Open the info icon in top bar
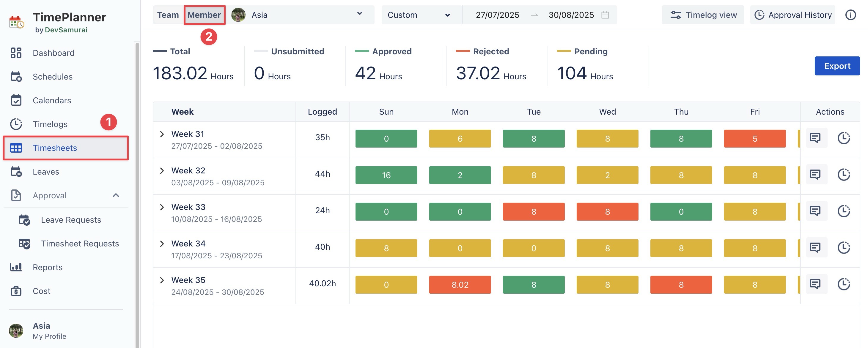Screen dimensions: 868x348 point(850,15)
